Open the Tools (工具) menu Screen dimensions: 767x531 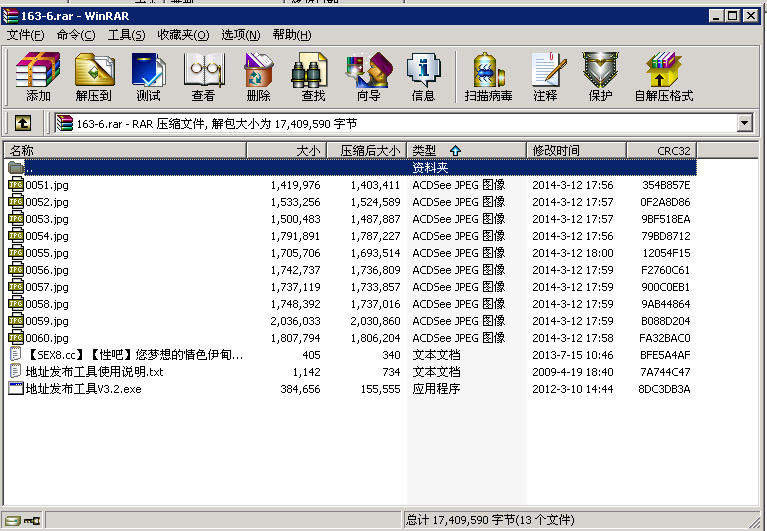click(x=127, y=35)
